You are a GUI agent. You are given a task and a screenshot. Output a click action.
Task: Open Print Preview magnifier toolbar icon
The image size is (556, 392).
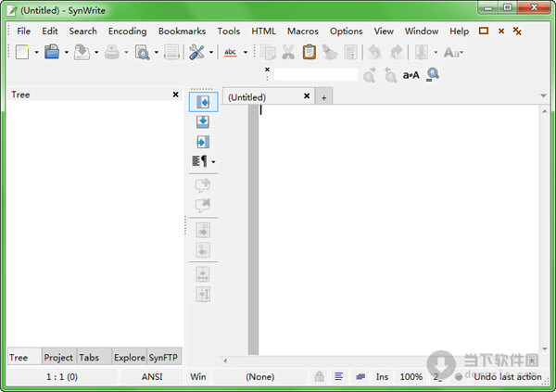click(142, 52)
